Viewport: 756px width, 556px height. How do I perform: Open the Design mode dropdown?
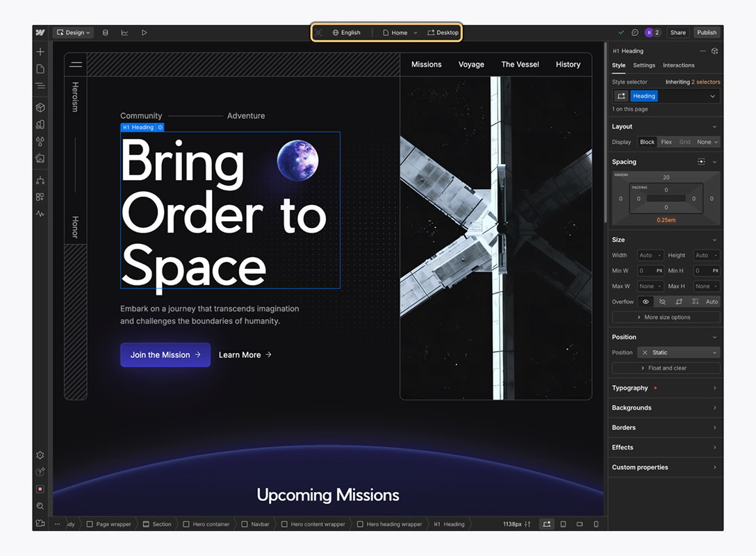(73, 32)
